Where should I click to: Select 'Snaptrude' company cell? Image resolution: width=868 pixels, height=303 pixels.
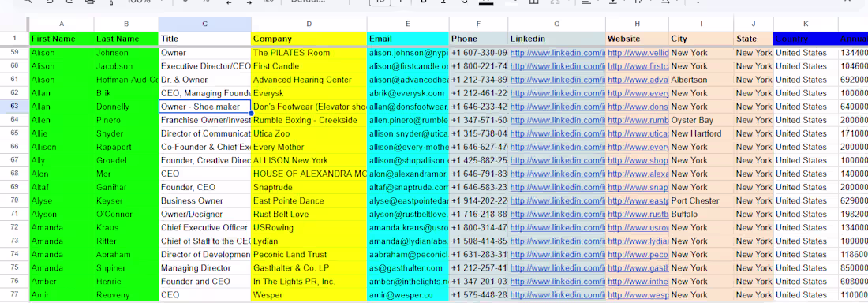[x=309, y=187]
